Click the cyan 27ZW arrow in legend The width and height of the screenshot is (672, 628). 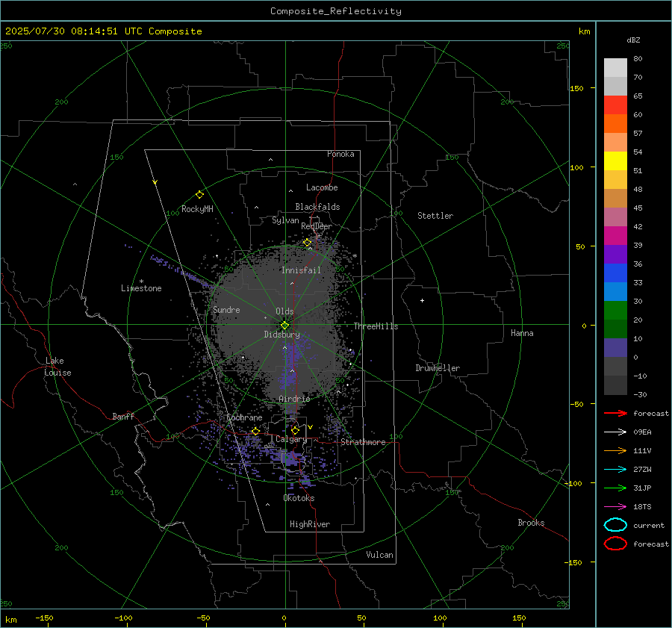point(615,469)
